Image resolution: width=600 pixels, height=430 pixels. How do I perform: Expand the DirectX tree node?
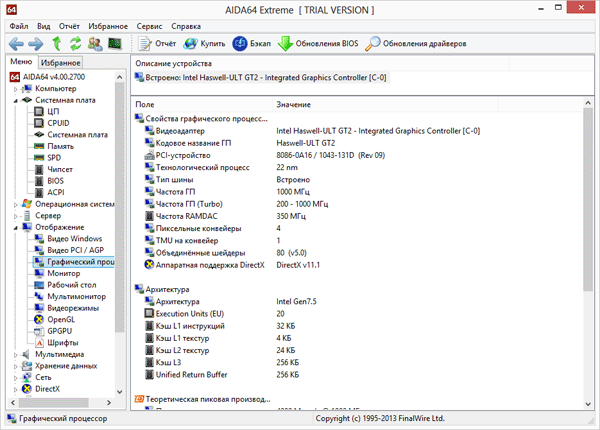pyautogui.click(x=16, y=389)
